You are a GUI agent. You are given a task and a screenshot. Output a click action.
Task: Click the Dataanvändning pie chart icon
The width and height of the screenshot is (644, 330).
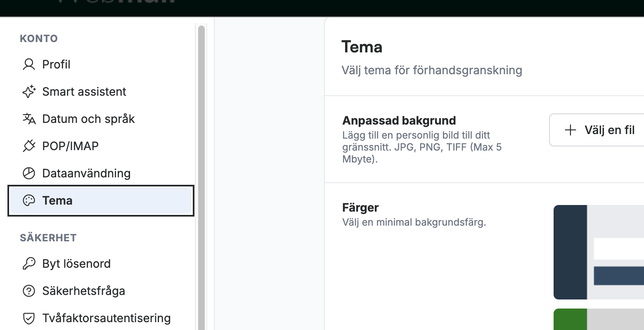29,173
